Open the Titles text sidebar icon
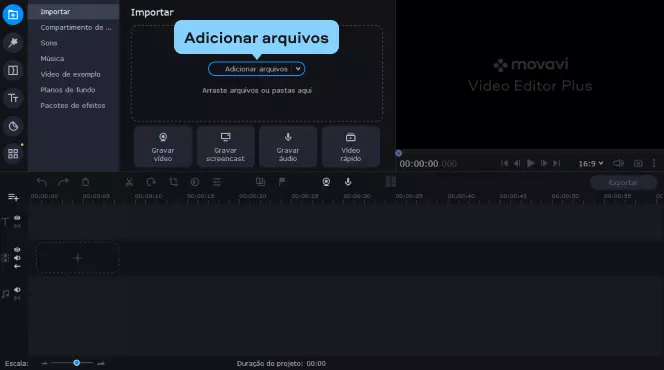Image resolution: width=664 pixels, height=370 pixels. click(13, 98)
